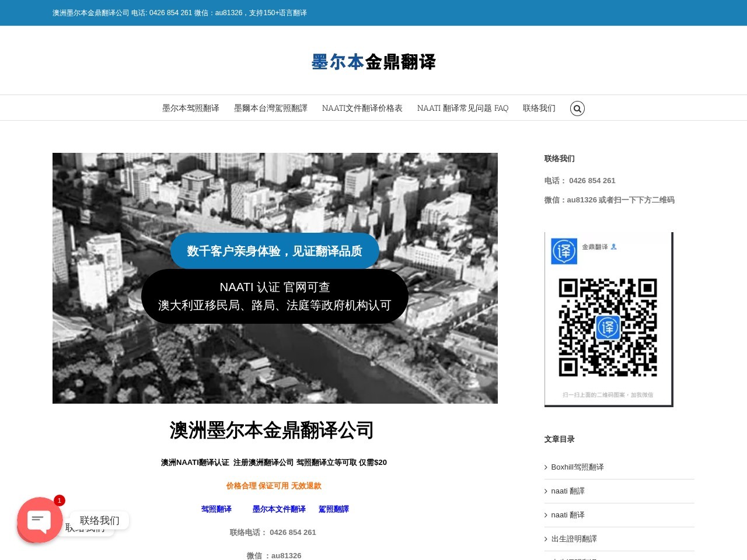Click the 墨尔本文件翻译 link

pos(279,509)
